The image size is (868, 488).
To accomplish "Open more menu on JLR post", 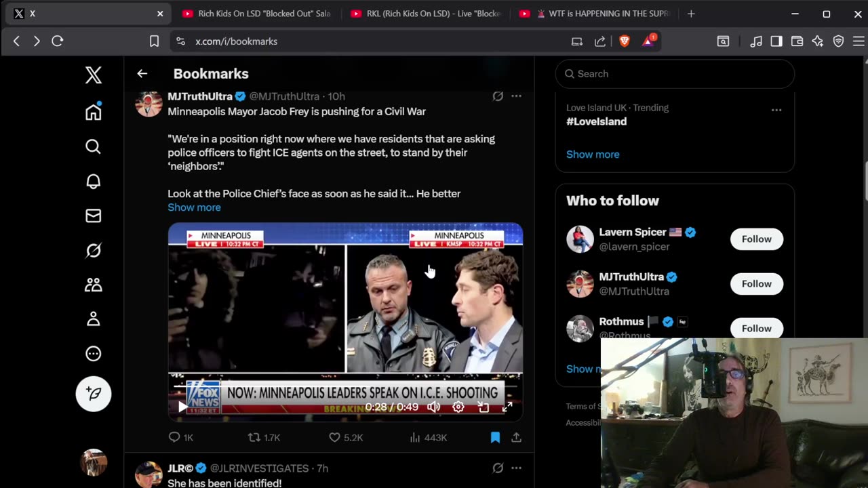I will 516,468.
